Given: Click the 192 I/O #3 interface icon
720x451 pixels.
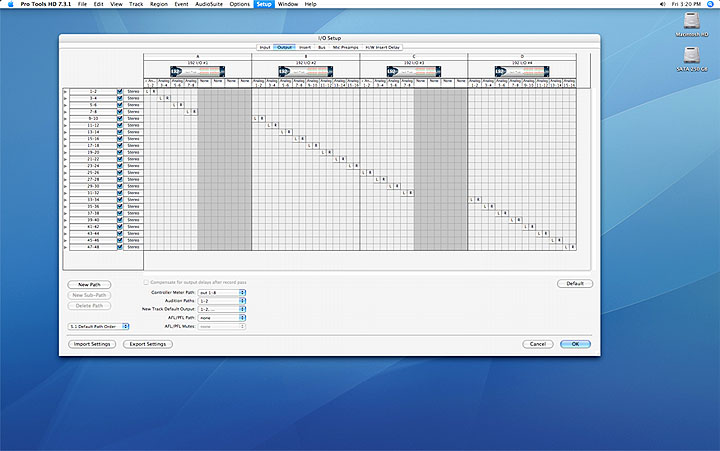Looking at the screenshot, I should (x=414, y=72).
